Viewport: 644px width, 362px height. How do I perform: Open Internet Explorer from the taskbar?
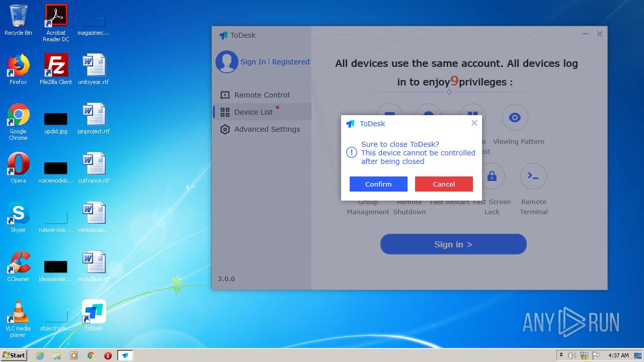pyautogui.click(x=40, y=355)
